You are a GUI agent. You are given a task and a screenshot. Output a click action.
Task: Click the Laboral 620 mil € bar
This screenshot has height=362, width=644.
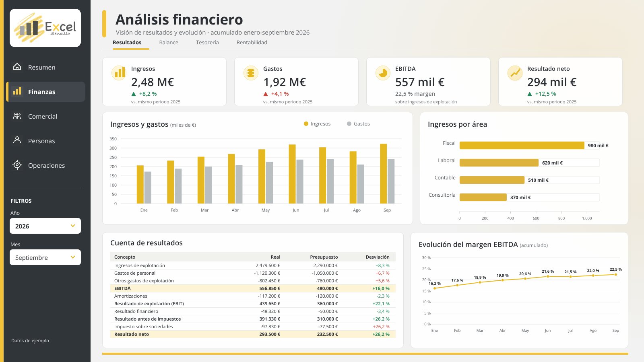tap(499, 163)
